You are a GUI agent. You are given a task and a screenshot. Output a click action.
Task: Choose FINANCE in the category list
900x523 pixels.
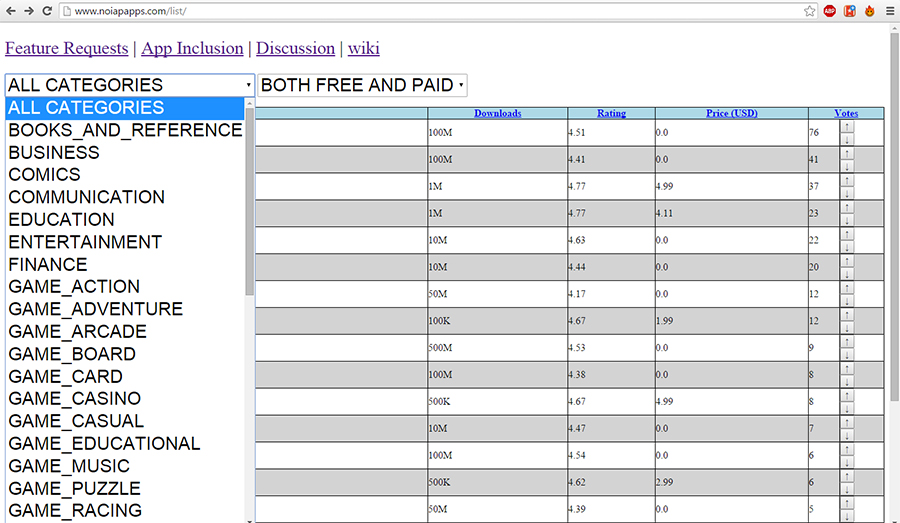click(125, 264)
